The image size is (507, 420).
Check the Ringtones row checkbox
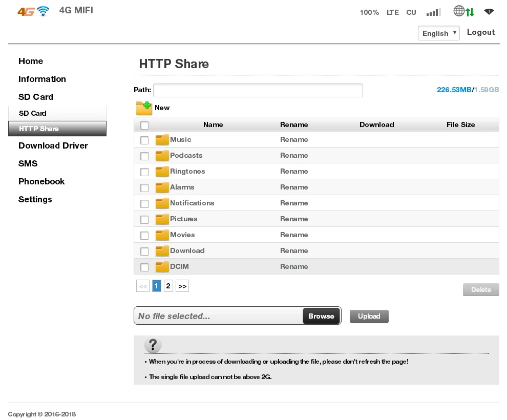(x=144, y=172)
